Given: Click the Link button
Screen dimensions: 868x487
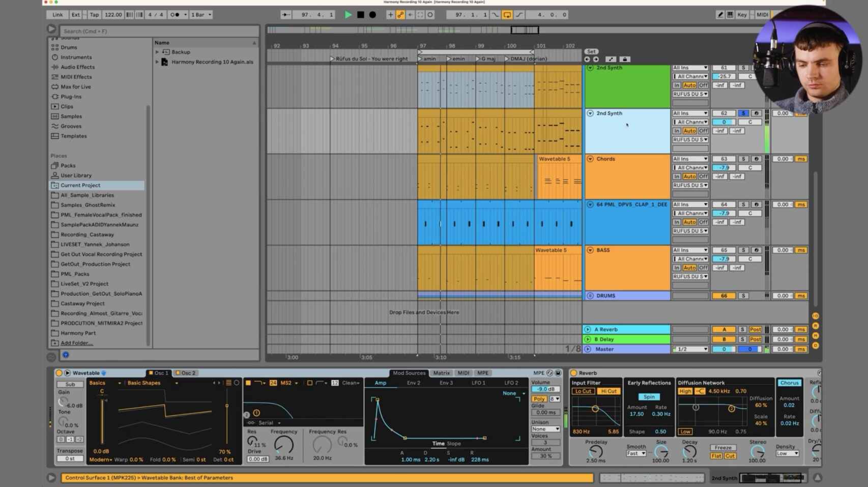Looking at the screenshot, I should tap(57, 15).
